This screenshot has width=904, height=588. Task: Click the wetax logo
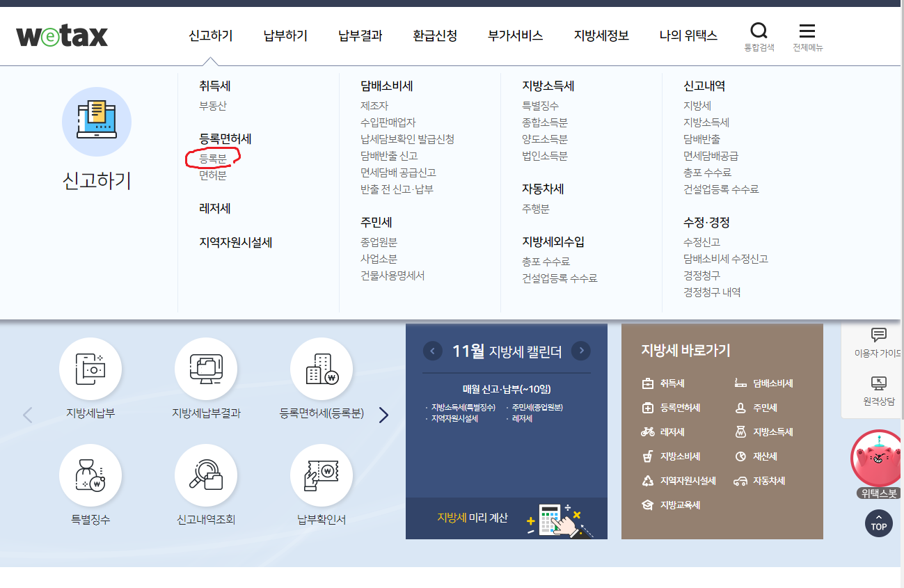click(62, 35)
